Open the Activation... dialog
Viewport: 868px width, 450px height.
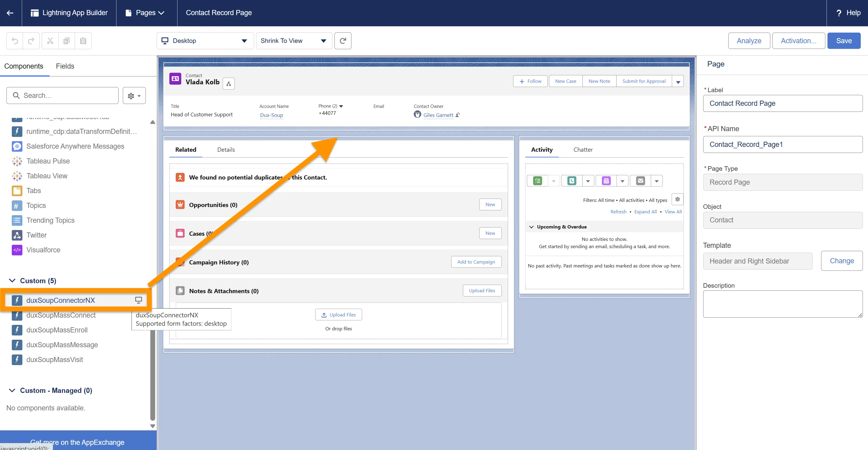click(798, 41)
